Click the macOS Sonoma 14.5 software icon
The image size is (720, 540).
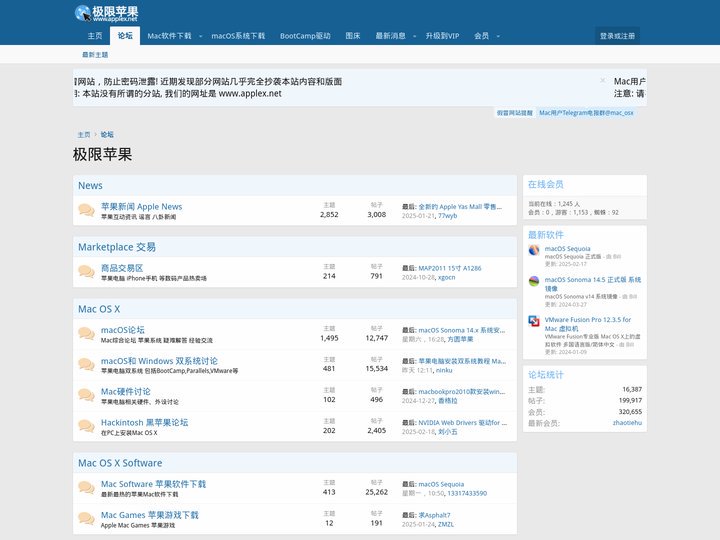tap(534, 281)
